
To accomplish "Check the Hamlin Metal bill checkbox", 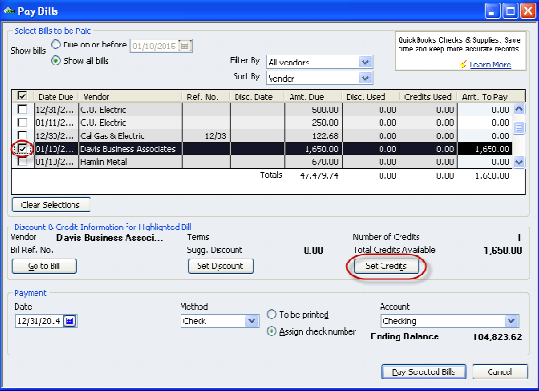I will coord(22,162).
